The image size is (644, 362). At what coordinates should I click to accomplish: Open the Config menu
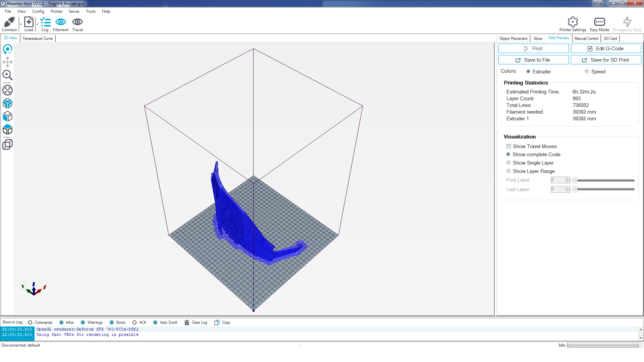[38, 11]
